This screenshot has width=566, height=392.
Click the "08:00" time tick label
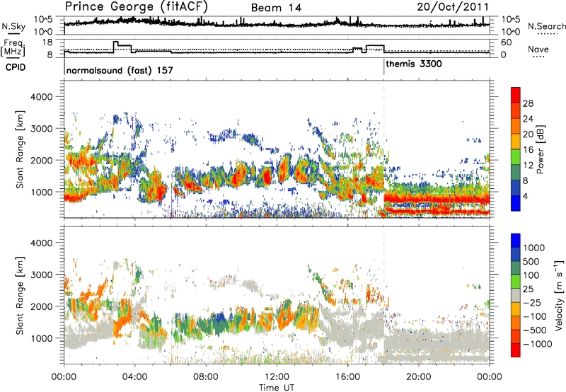pos(206,377)
